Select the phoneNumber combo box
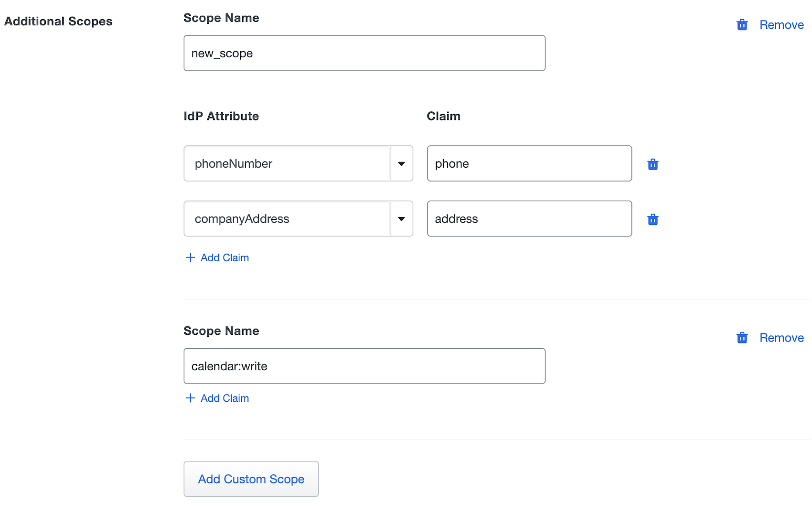The image size is (812, 513). click(287, 163)
